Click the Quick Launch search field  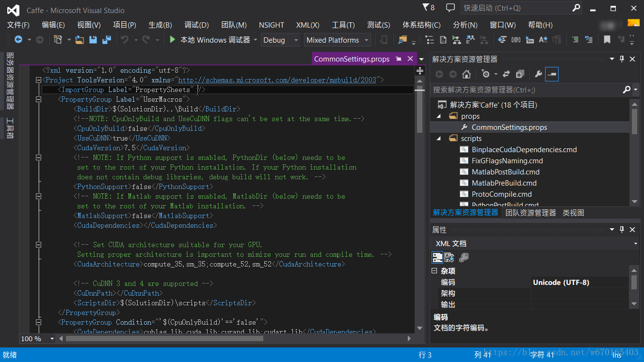(x=521, y=8)
